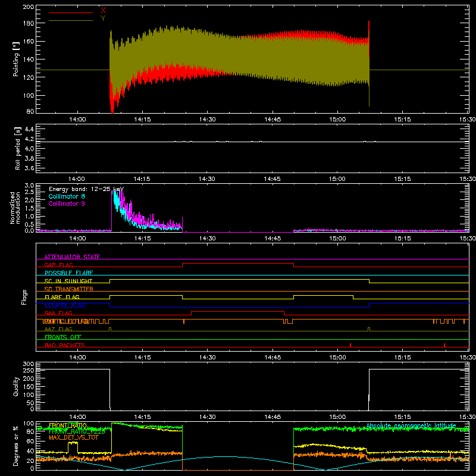Select the Roll period y-axis title
The image size is (476, 476).
pyautogui.click(x=18, y=148)
